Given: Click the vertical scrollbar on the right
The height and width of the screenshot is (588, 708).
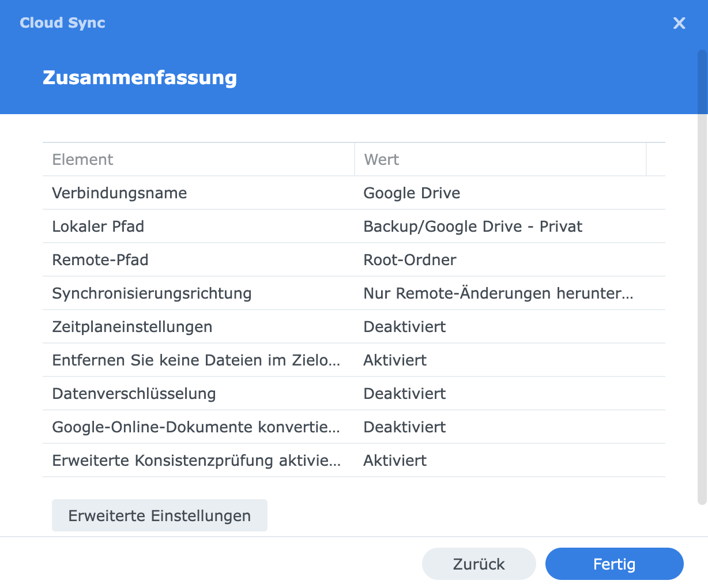Looking at the screenshot, I should click(x=702, y=277).
